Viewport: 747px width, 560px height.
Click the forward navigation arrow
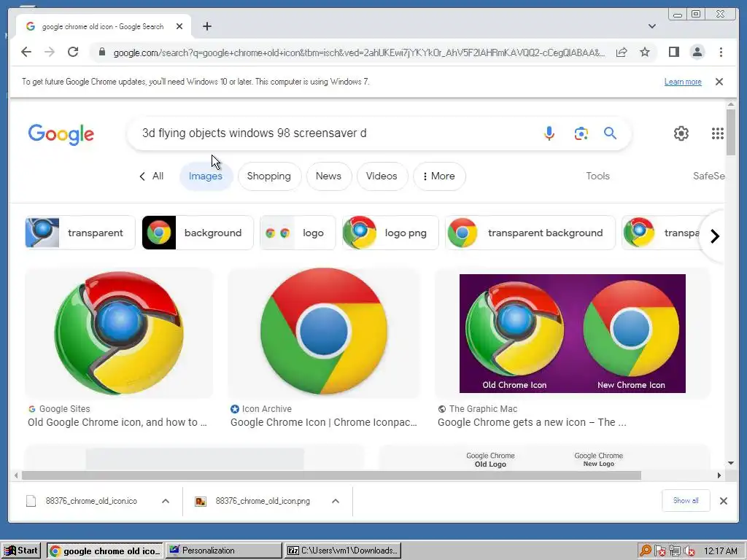(50, 52)
